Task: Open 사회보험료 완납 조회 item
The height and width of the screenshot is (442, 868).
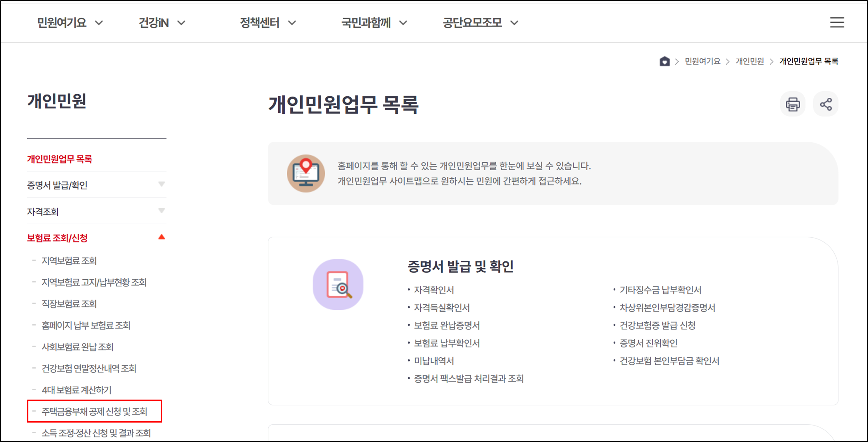Action: tap(78, 347)
